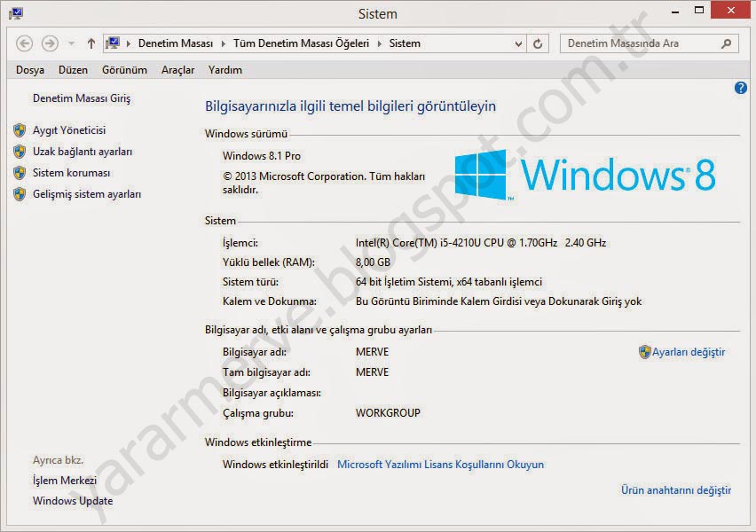Image resolution: width=756 pixels, height=532 pixels.
Task: Click shield icon beside Aygıt Yöneticisi
Action: point(20,130)
